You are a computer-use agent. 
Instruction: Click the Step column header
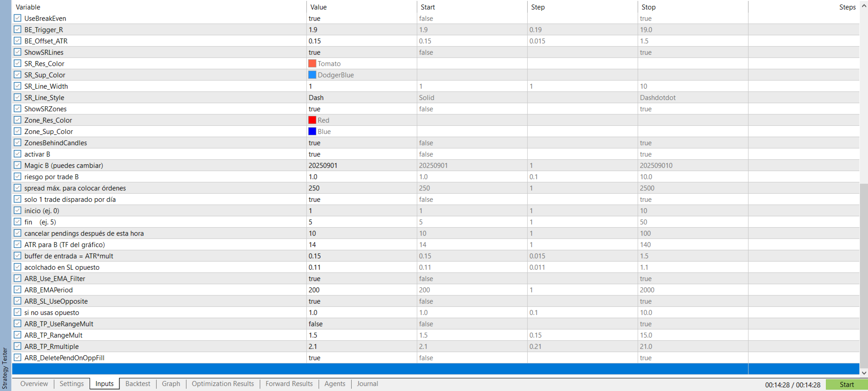582,7
